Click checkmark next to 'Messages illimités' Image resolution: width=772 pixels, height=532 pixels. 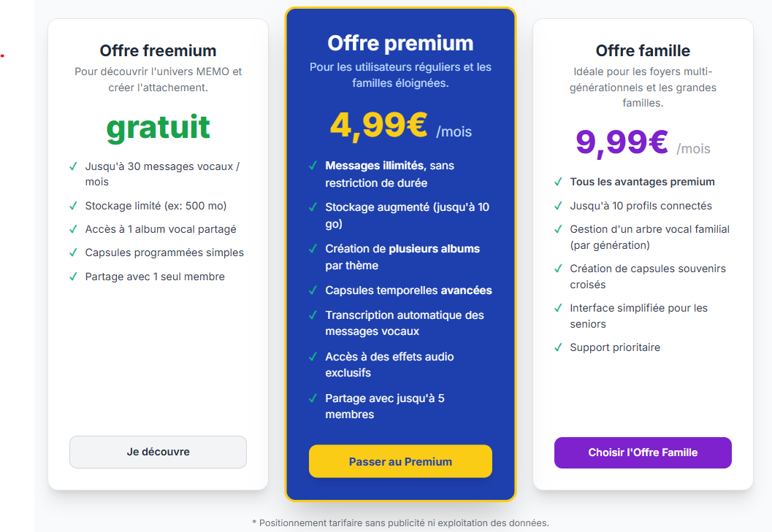pyautogui.click(x=313, y=166)
